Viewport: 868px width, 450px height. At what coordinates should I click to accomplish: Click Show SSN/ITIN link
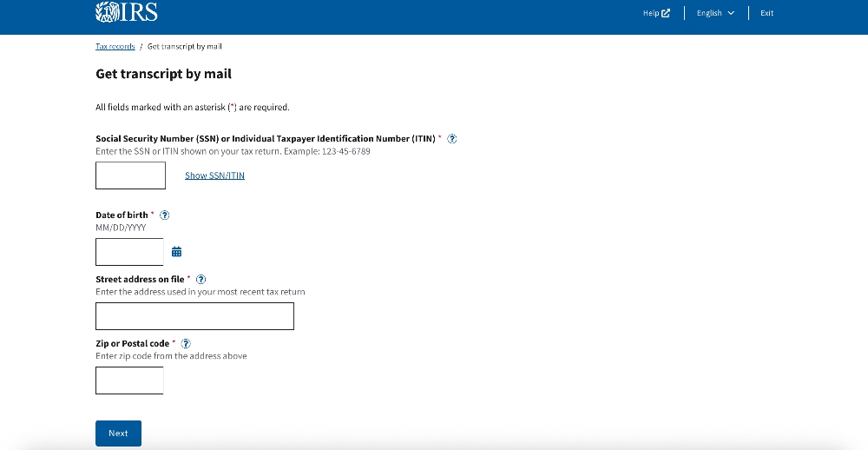tap(214, 175)
